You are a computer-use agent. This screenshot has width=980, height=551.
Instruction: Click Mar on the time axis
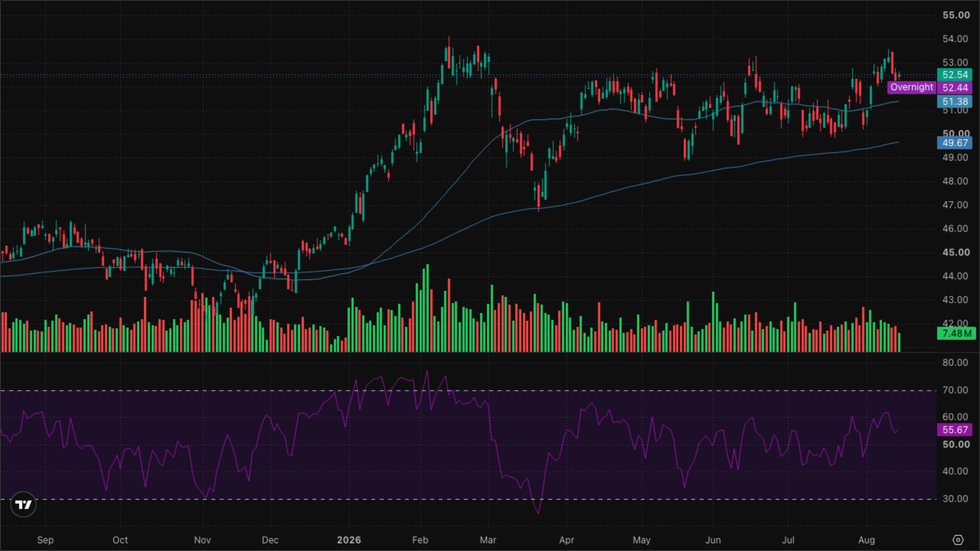point(488,540)
